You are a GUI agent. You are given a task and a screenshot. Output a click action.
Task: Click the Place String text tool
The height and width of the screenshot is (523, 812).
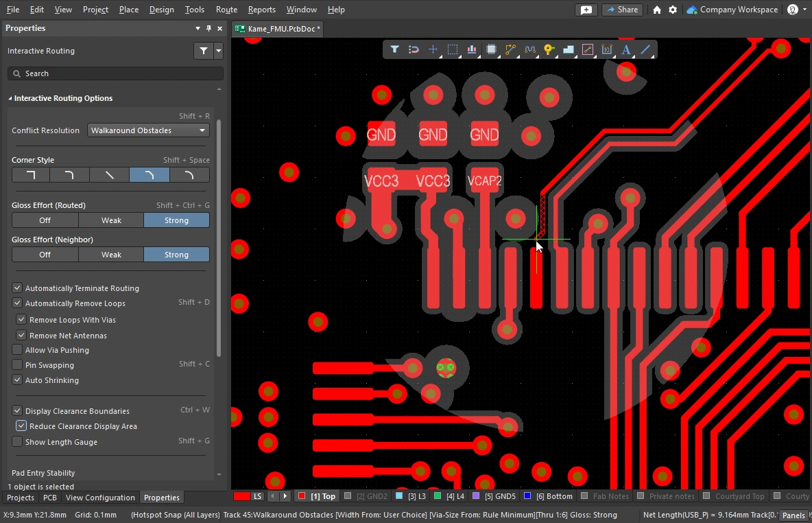click(625, 49)
